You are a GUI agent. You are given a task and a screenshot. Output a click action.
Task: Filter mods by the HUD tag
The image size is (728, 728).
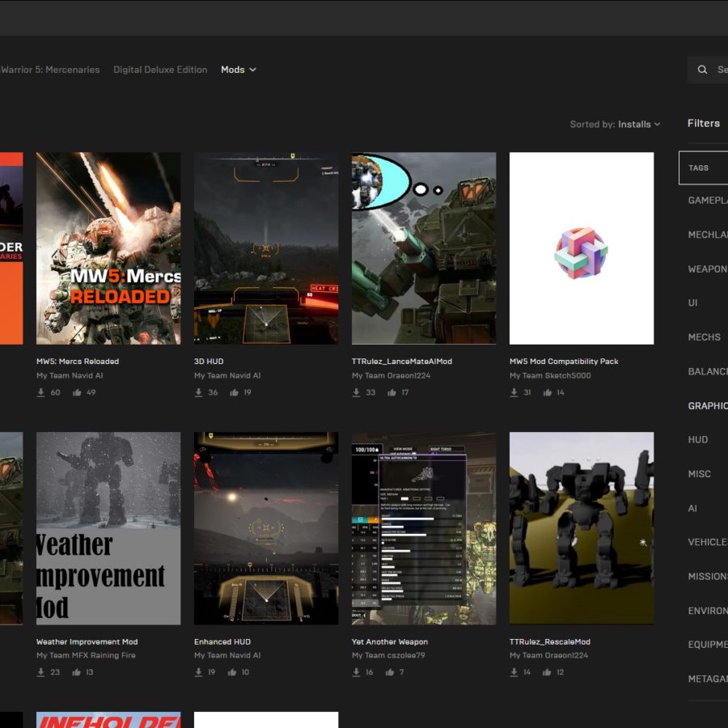(x=697, y=440)
